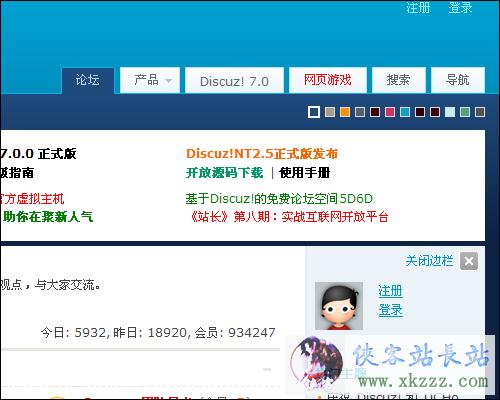Click the 关闭边栏 text link
Screen dimensions: 500x400
(429, 261)
